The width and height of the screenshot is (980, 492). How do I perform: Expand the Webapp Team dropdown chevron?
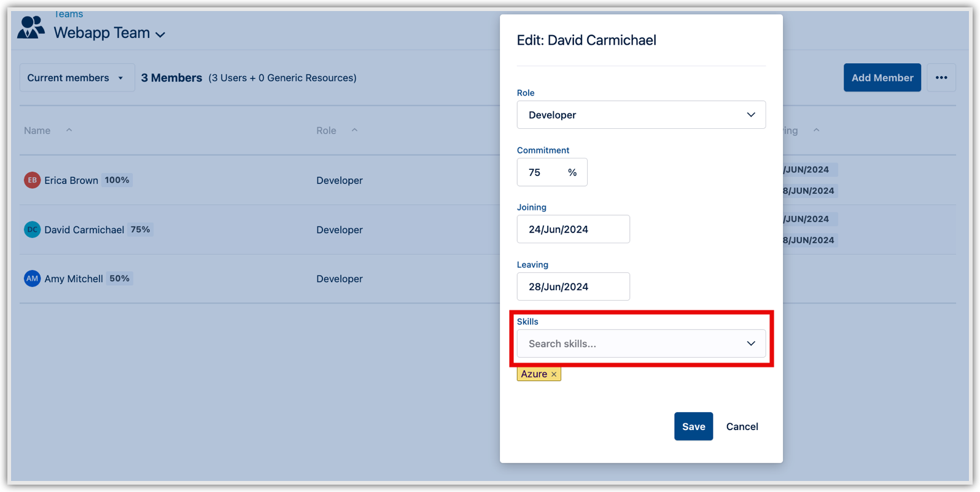[x=160, y=34]
